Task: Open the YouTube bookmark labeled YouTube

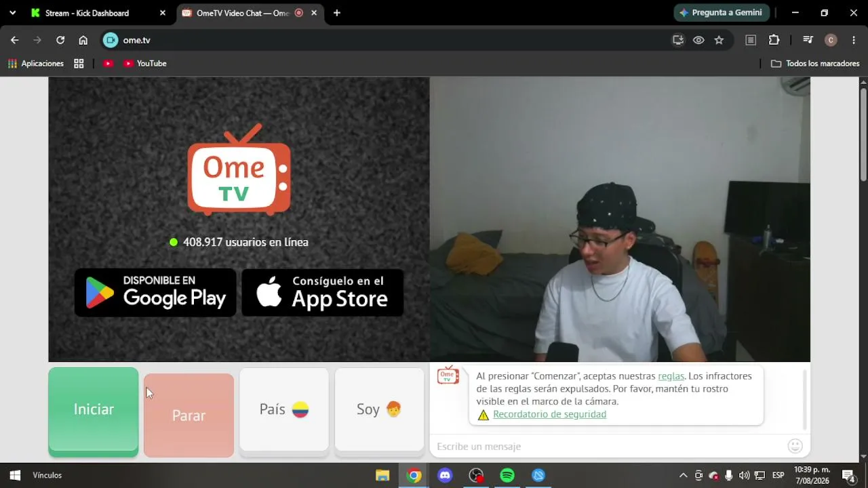Action: click(145, 64)
